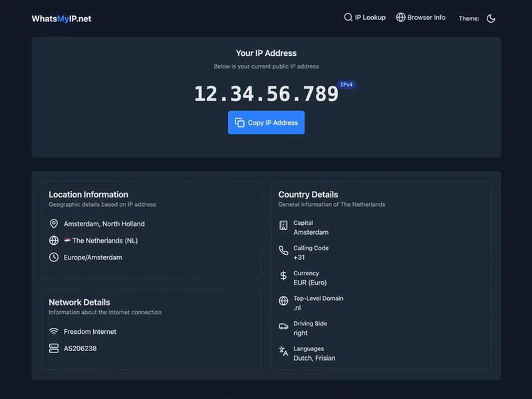Viewport: 532px width, 399px height.
Task: Click the map pin icon beside Amsterdam
Action: (54, 224)
